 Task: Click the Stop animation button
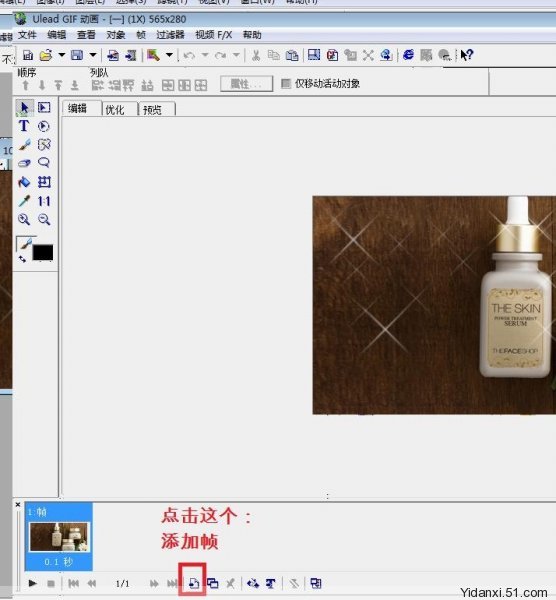[x=51, y=584]
